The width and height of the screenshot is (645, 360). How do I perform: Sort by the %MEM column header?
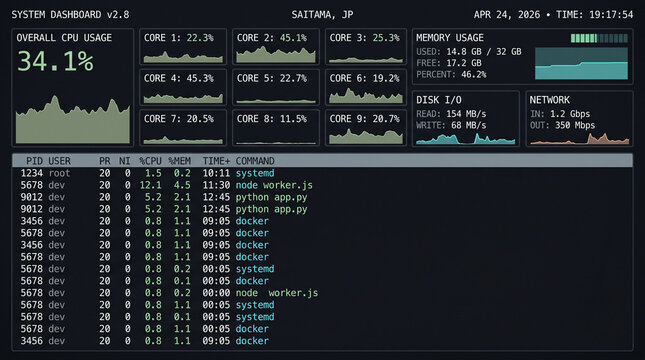[179, 161]
